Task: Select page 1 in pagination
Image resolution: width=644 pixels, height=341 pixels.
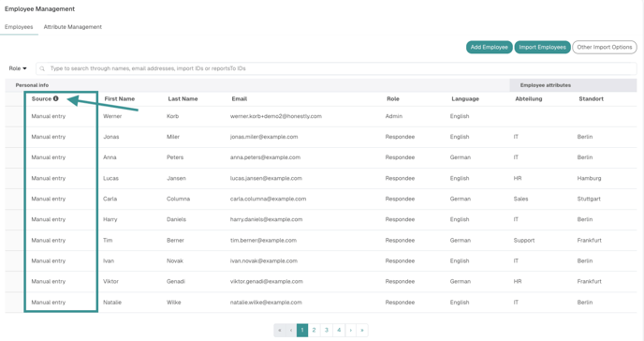Action: coord(302,330)
